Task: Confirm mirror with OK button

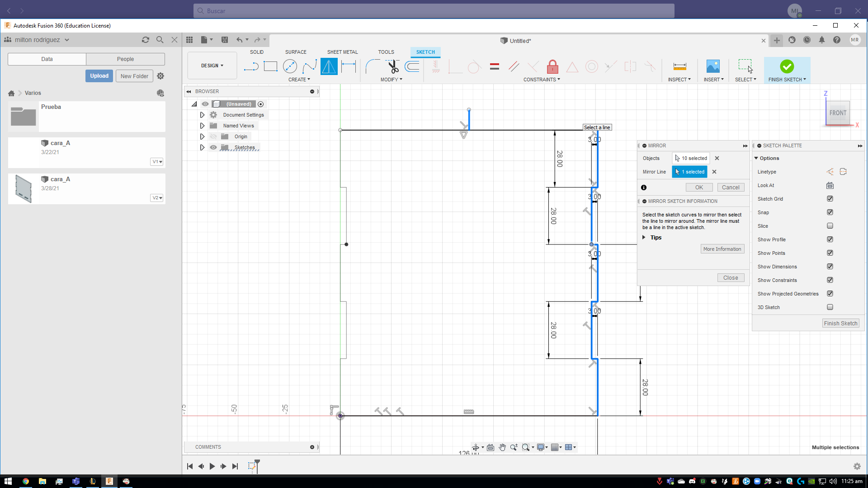Action: 699,187
